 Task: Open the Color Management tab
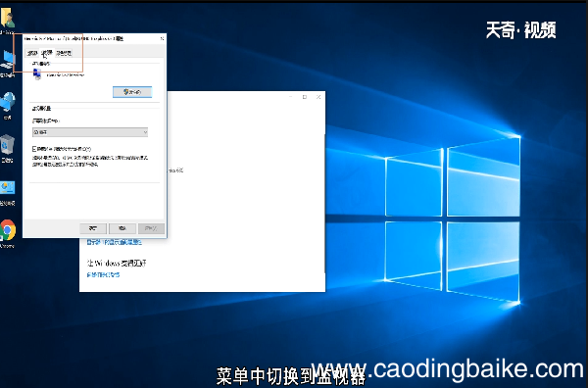64,53
